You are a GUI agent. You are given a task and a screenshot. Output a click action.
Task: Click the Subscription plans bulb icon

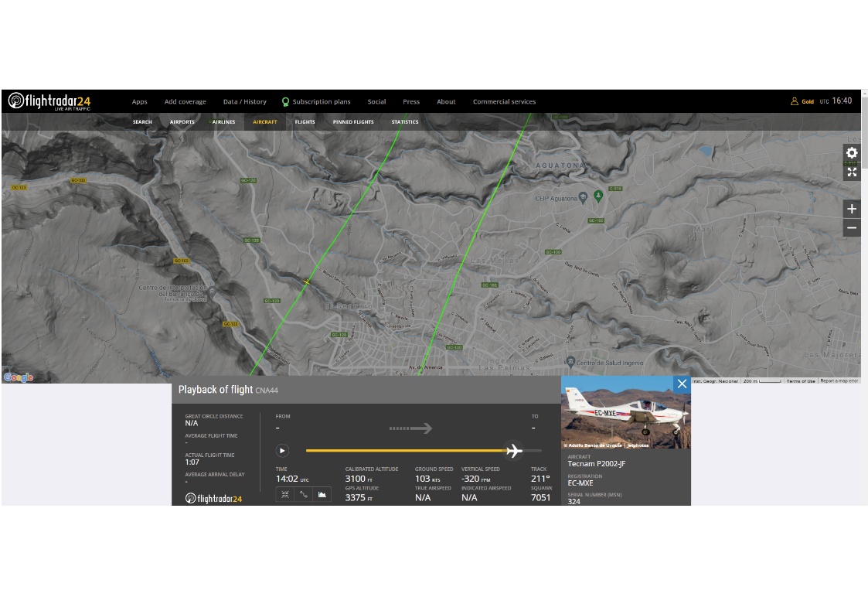click(x=285, y=102)
